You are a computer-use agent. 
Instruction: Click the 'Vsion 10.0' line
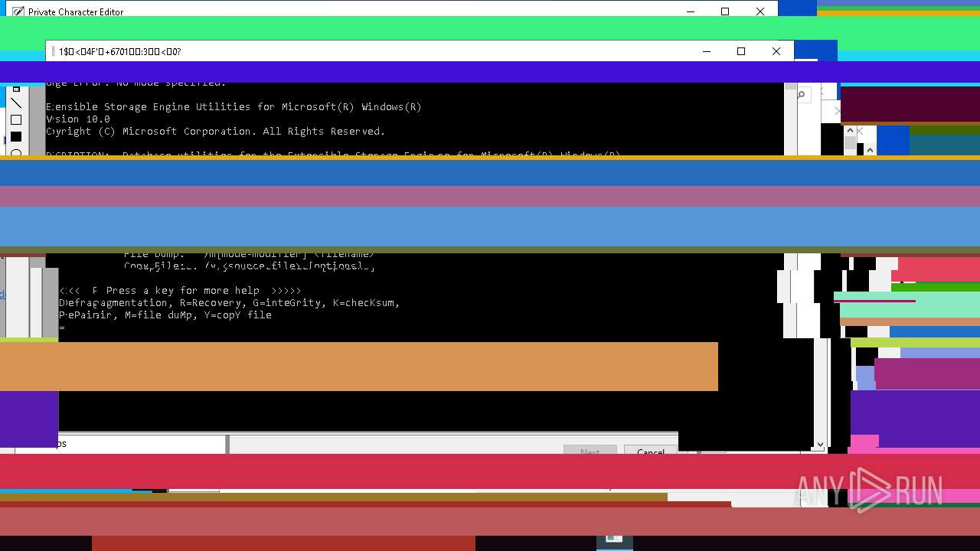point(78,119)
